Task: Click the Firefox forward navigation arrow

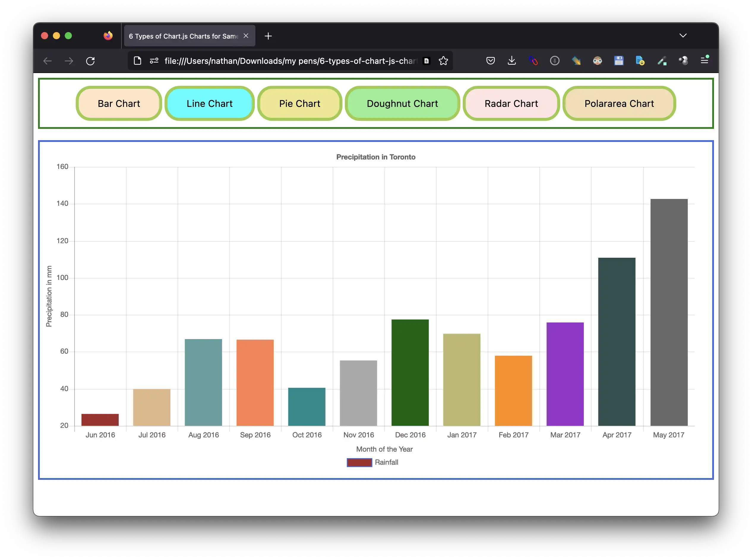Action: click(69, 61)
